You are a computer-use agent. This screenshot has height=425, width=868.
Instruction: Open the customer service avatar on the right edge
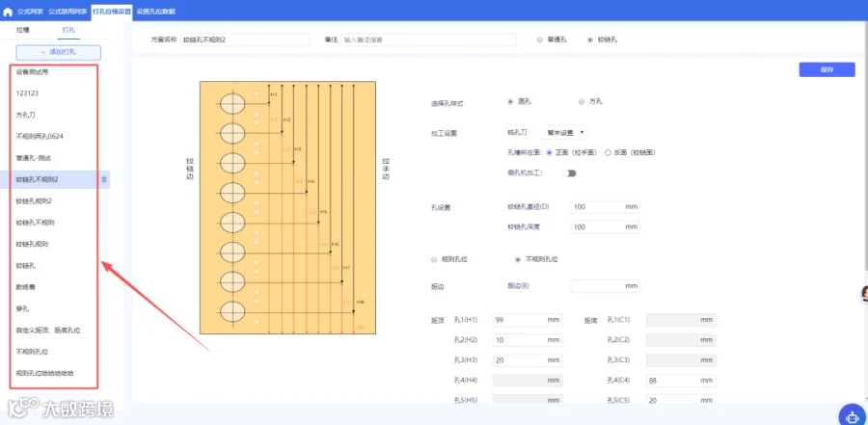coord(863,293)
